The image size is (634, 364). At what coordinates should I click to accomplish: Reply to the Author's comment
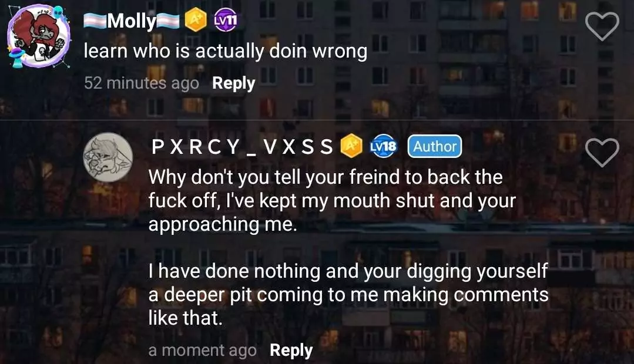point(291,350)
